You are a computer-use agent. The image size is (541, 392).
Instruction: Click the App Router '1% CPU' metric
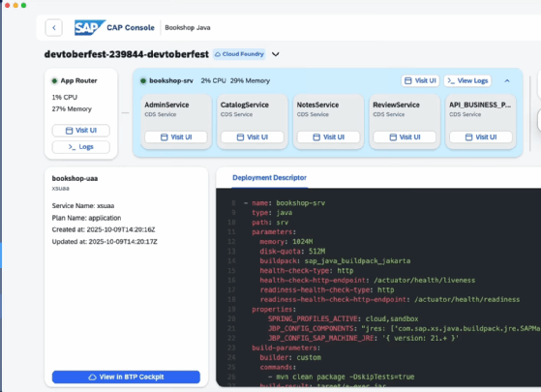tap(65, 98)
